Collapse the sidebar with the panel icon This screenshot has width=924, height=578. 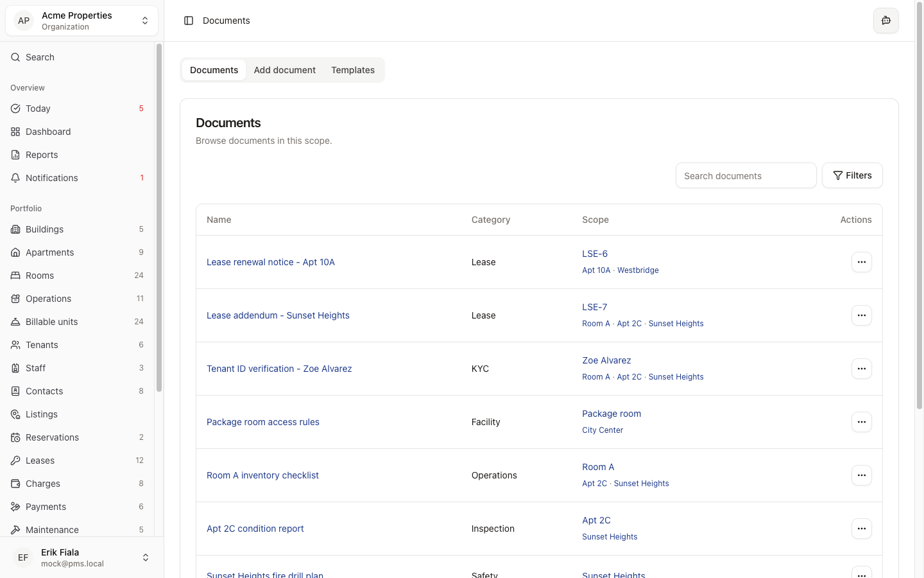click(x=188, y=21)
